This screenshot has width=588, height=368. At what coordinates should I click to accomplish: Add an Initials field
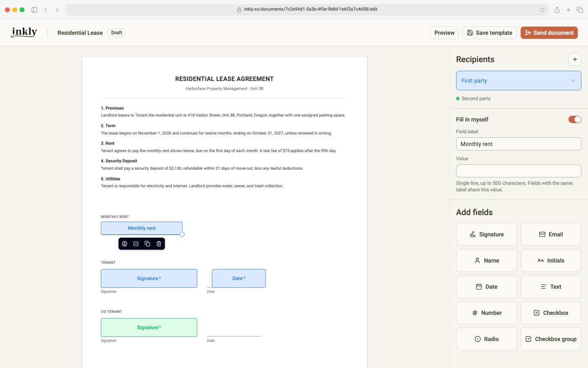pyautogui.click(x=551, y=260)
